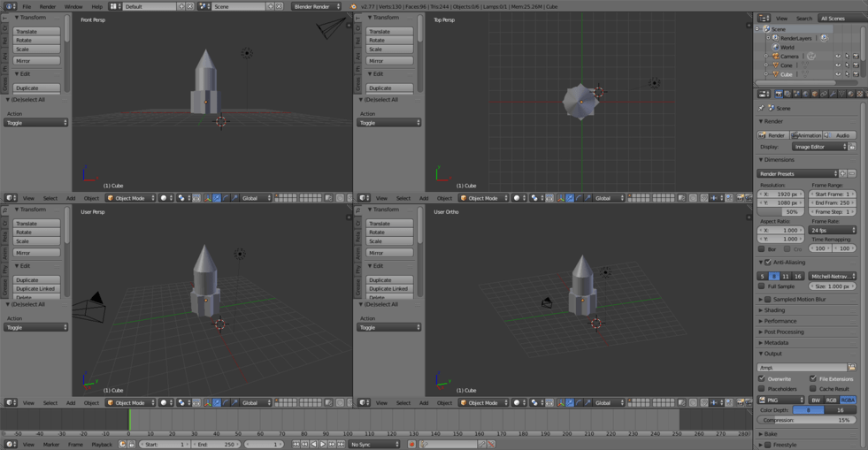Open the Blender Render engine dropdown

317,6
